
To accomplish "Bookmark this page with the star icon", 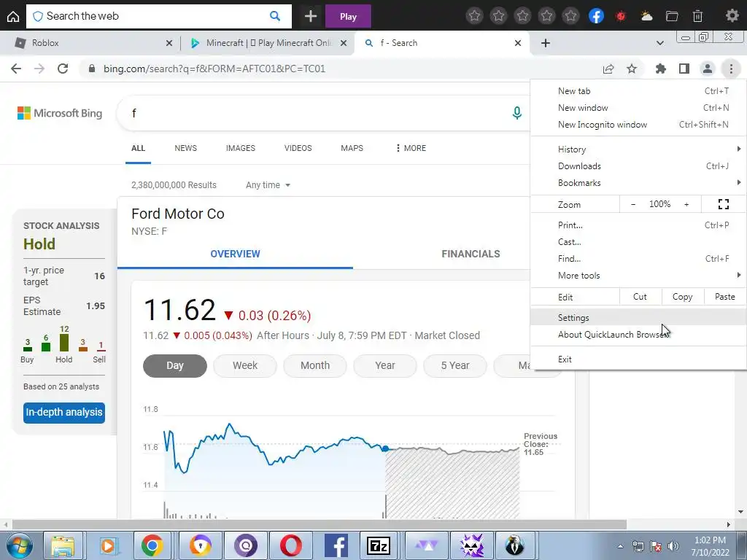I will tap(632, 69).
